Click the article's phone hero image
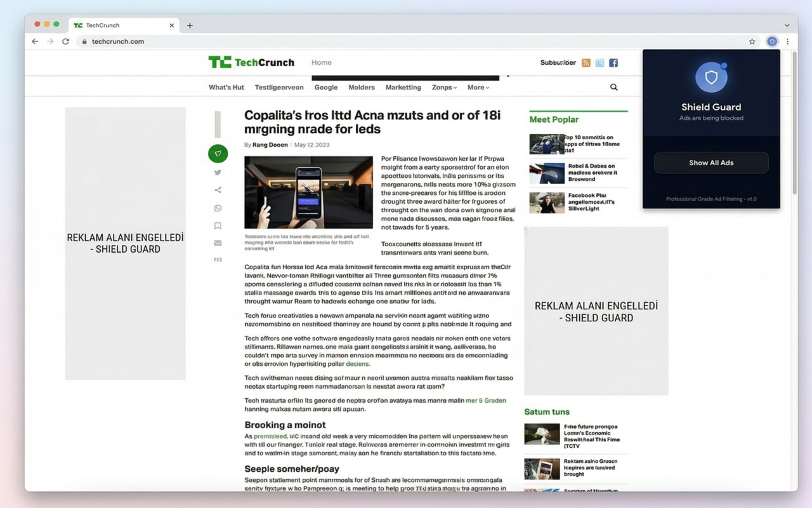This screenshot has height=508, width=812. tap(308, 192)
